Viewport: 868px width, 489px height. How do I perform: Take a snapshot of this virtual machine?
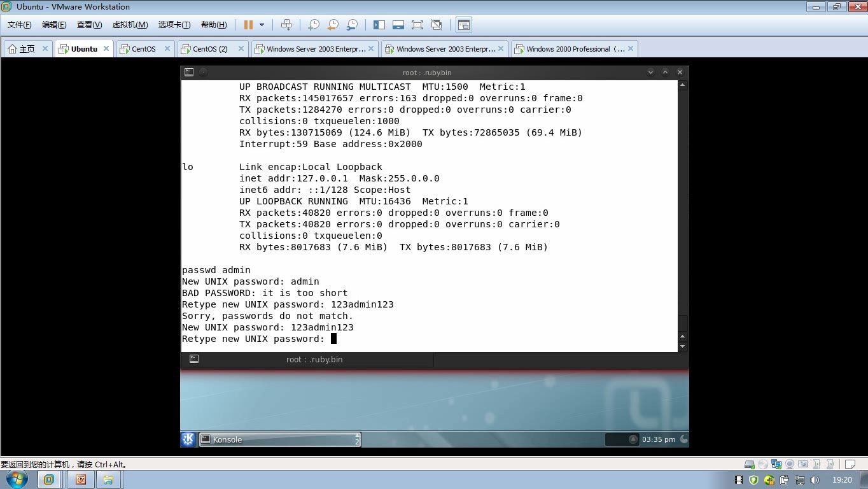coord(314,25)
